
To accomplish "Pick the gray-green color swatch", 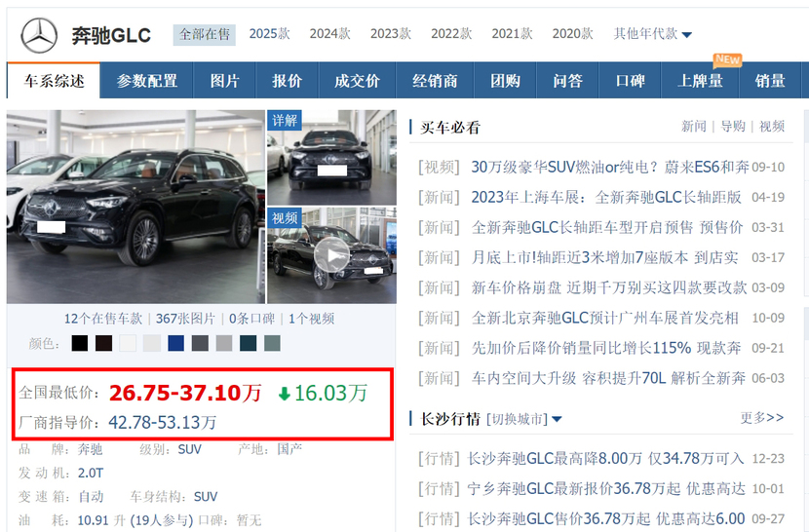I will pos(272,343).
